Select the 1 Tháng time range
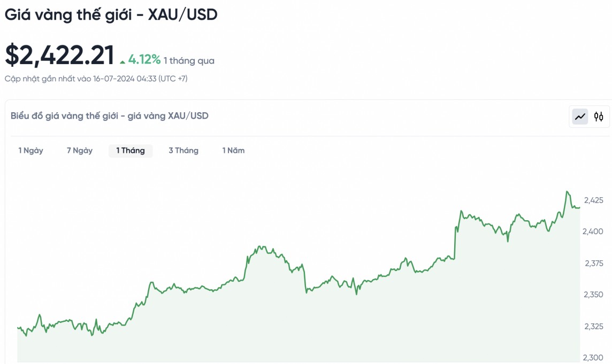Viewport: 612px width, 364px height. point(131,151)
